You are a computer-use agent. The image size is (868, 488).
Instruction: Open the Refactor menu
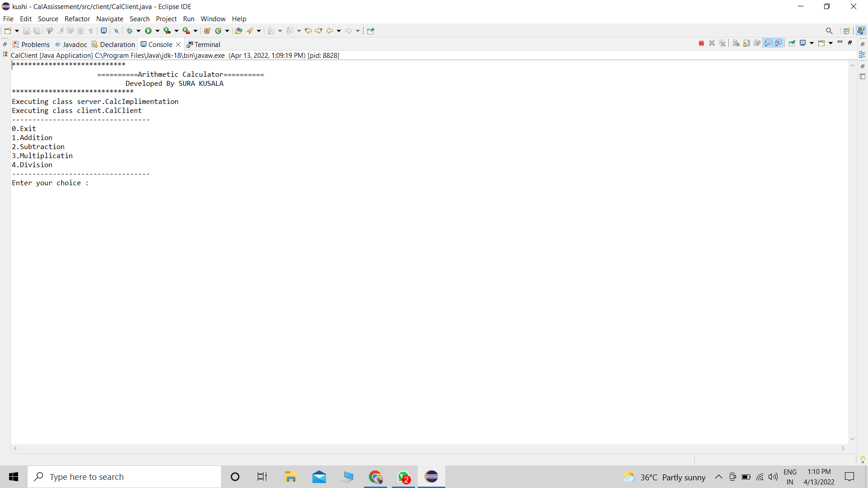click(77, 19)
